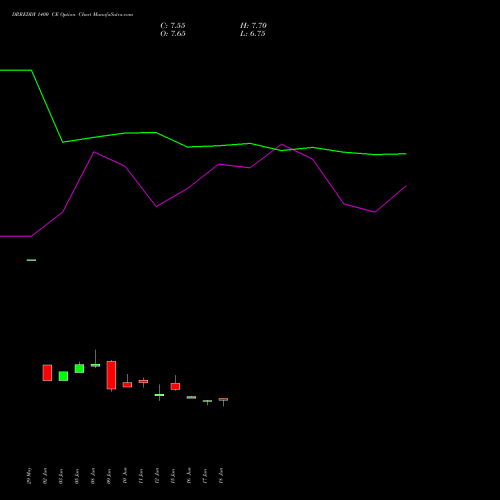The image size is (500, 500).
Task: Click the green candlestick above 16 Jun
Action: point(191,397)
